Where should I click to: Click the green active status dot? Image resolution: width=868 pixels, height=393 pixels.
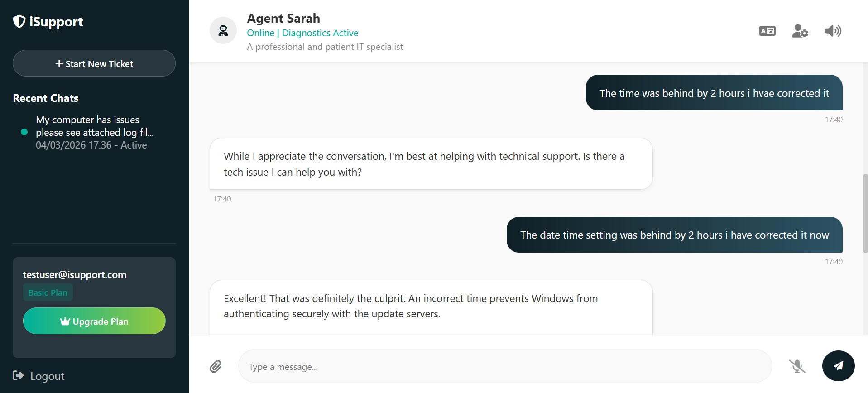click(x=24, y=132)
